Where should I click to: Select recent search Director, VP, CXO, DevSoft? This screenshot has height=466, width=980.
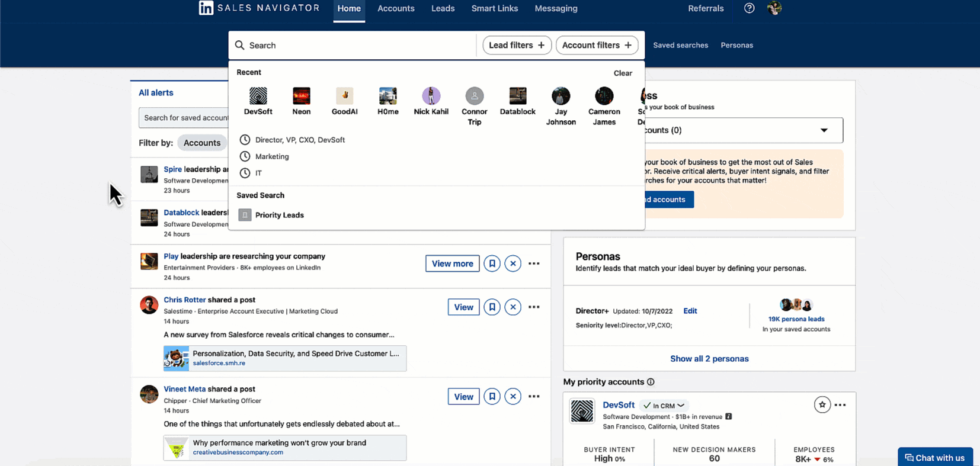click(300, 140)
